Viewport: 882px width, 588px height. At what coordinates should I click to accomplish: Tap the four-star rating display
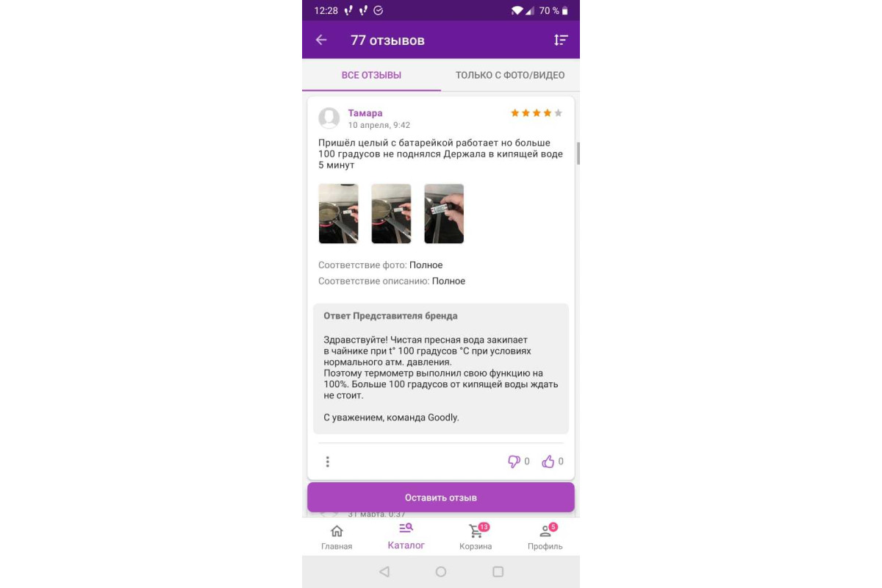point(537,113)
